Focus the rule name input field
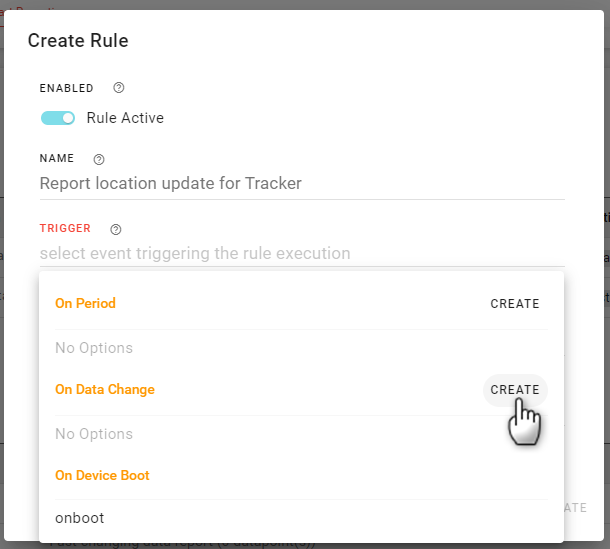610x549 pixels. (300, 183)
